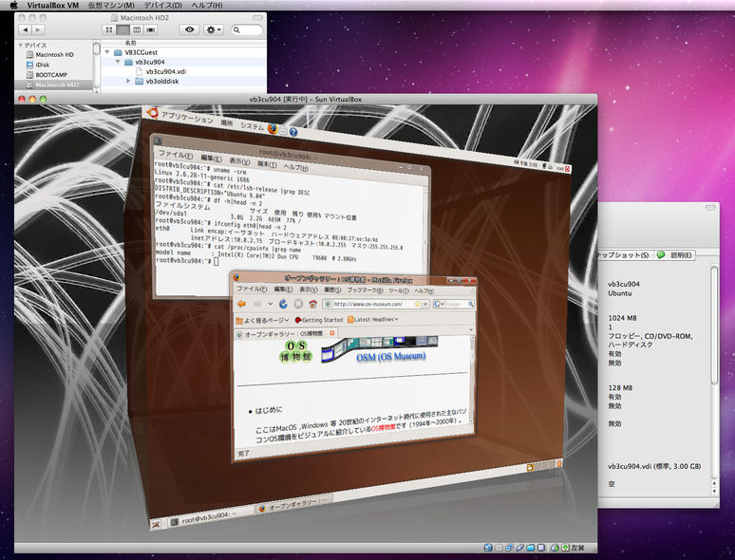Open Firefox ブックマーク(B) menu
This screenshot has height=560, width=735.
pos(365,289)
